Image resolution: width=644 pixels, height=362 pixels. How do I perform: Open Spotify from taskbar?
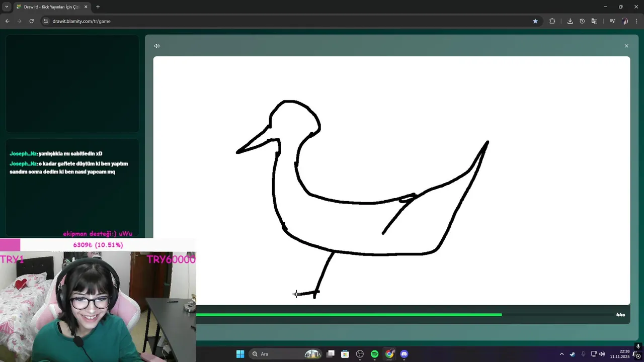tap(374, 354)
